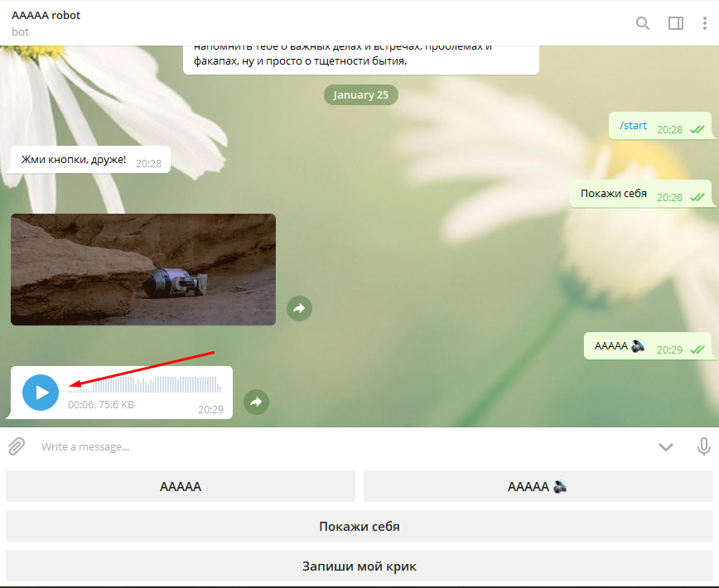Play the 6-second voice message
The width and height of the screenshot is (719, 588).
[41, 393]
